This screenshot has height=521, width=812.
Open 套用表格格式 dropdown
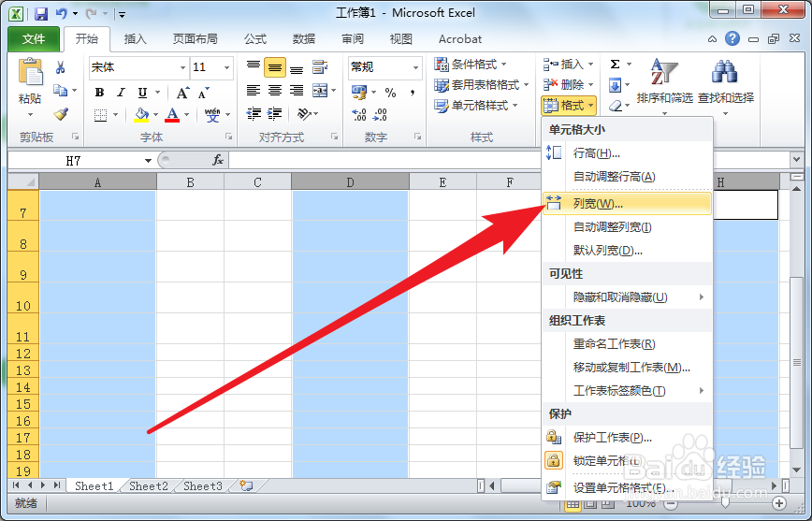coord(482,85)
